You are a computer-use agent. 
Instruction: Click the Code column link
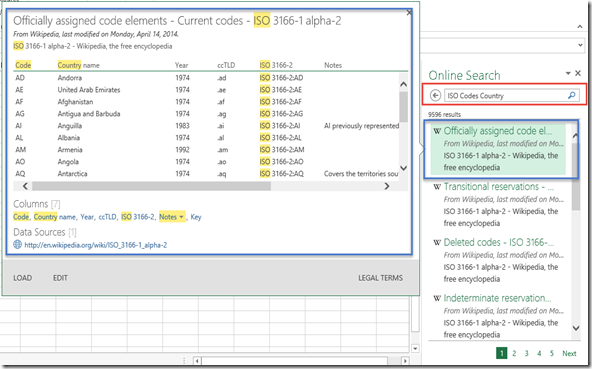click(21, 217)
